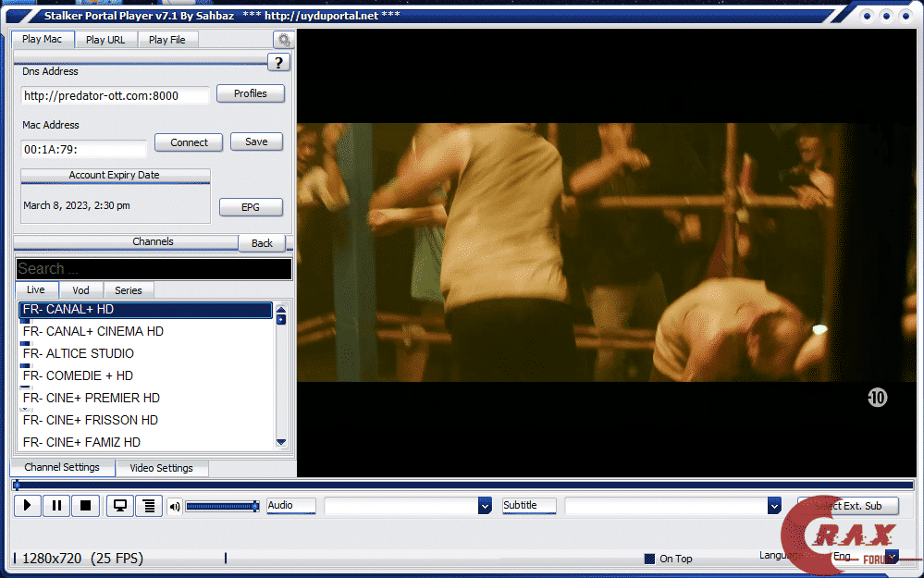This screenshot has height=578, width=924.
Task: Open settings with the gear icon
Action: click(x=283, y=40)
